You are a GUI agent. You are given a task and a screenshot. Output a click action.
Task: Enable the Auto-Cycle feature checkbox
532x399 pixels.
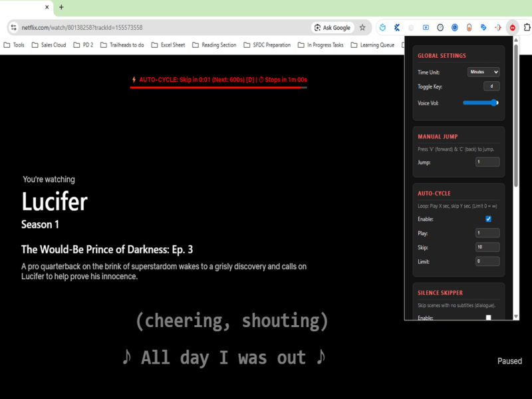tap(488, 219)
